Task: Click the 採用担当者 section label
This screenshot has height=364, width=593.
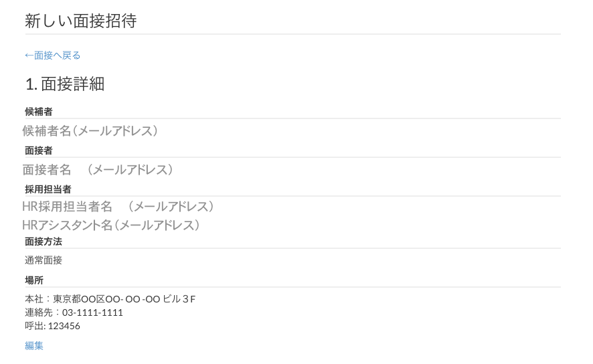Action: (x=48, y=189)
